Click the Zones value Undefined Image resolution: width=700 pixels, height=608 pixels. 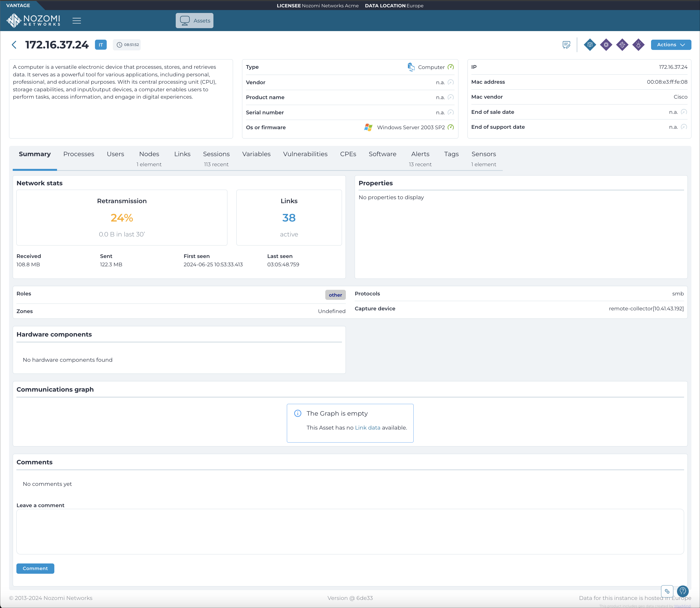331,311
